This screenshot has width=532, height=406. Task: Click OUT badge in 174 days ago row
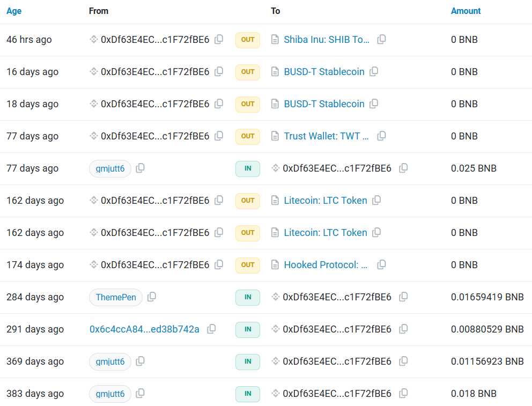coord(248,265)
